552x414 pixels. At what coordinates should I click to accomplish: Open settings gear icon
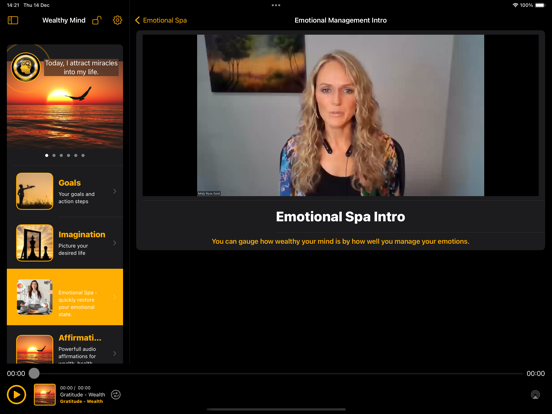tap(117, 20)
